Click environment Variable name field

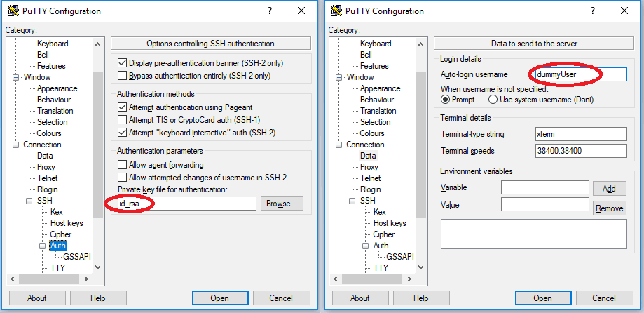[545, 187]
